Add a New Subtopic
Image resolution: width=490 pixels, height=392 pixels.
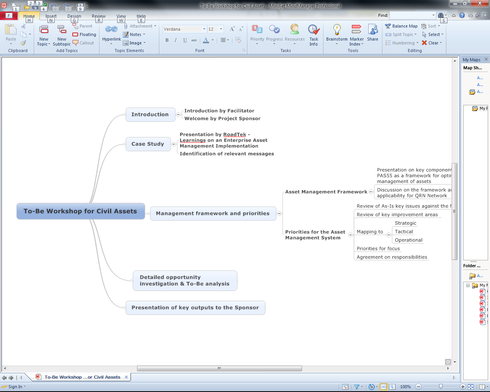(62, 35)
